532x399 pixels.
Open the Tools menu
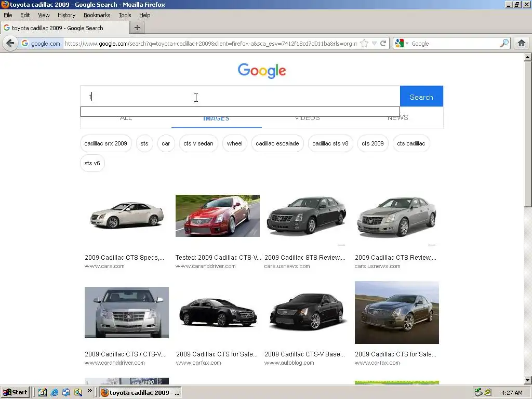click(x=125, y=15)
